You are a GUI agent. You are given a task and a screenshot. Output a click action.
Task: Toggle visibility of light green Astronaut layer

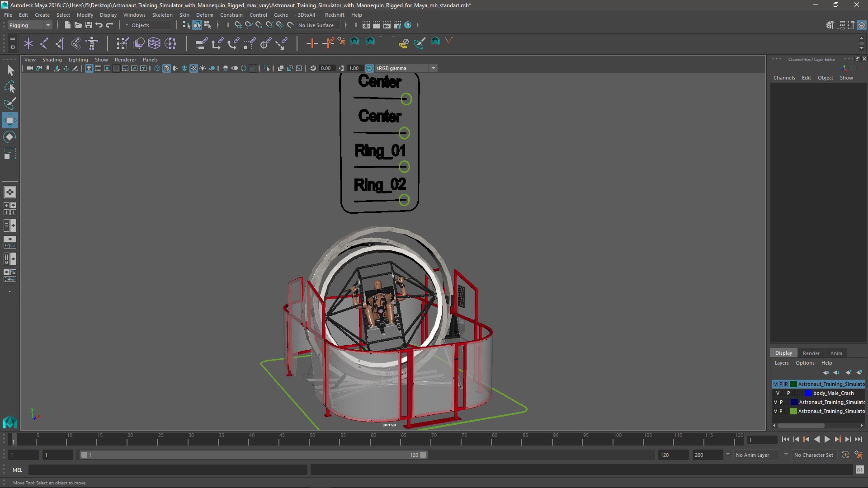(x=776, y=411)
